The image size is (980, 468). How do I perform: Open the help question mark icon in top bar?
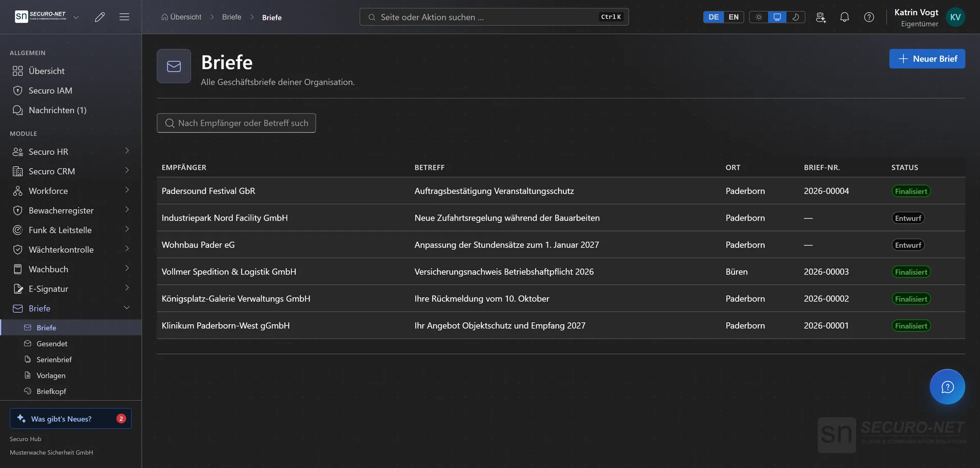click(x=869, y=17)
